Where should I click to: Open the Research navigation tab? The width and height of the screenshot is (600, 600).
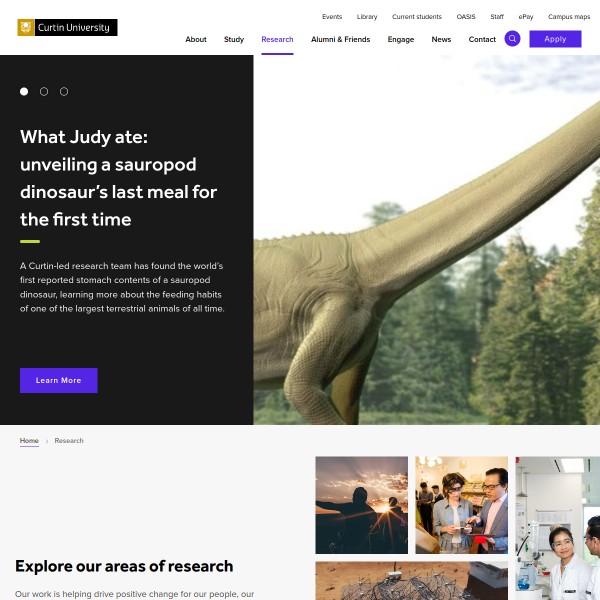point(277,39)
